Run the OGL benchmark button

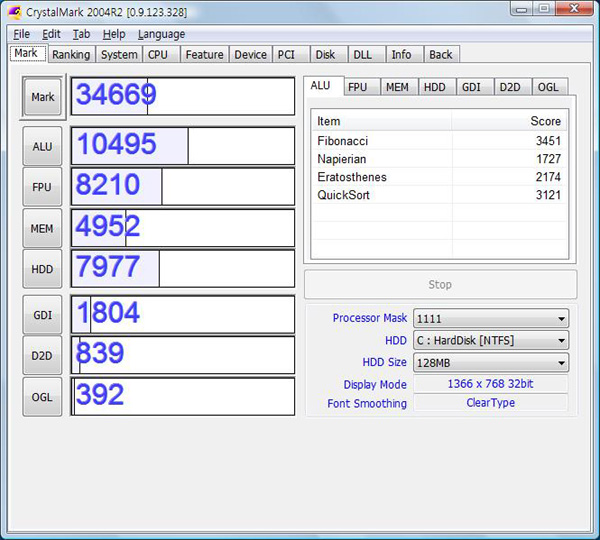click(42, 397)
